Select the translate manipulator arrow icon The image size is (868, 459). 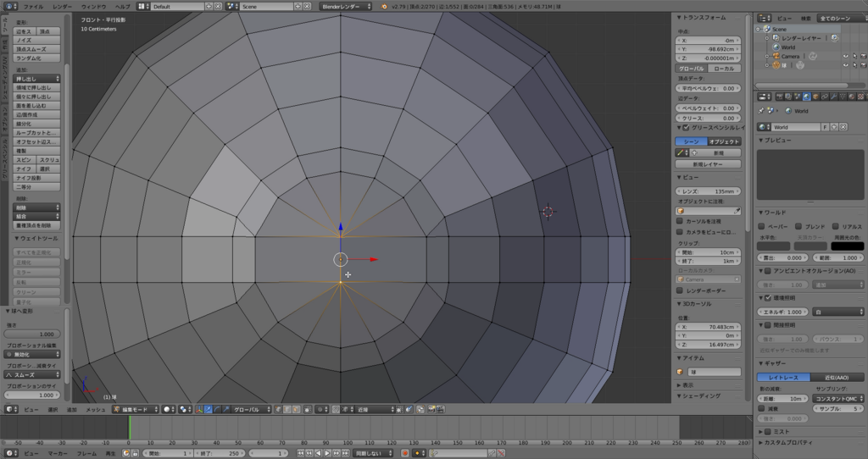coord(209,409)
